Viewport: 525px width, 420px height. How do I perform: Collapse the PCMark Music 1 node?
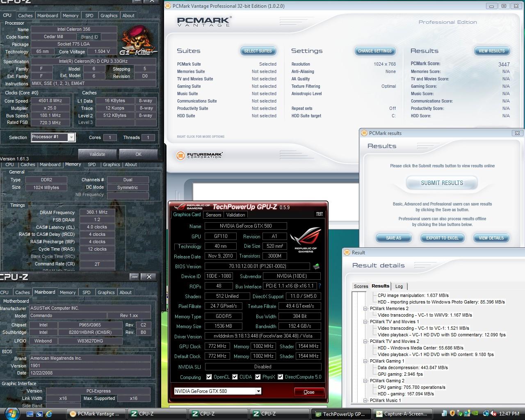coord(365,400)
